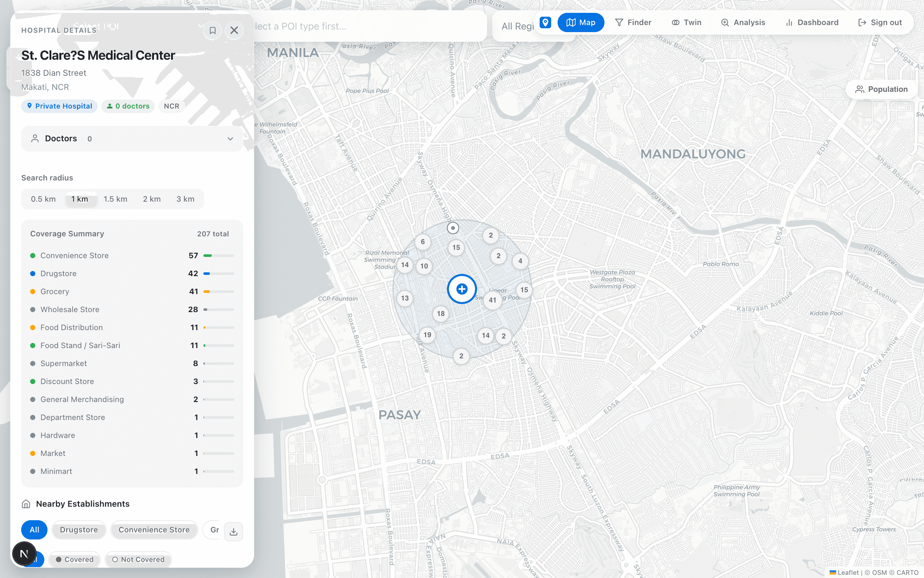Filter establishments by Convenience Store chip

click(154, 530)
